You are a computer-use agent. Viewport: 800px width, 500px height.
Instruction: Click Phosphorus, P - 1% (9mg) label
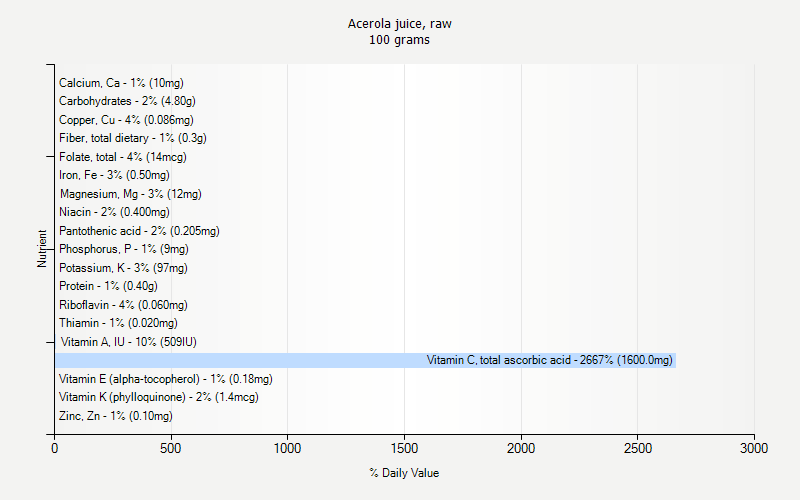coord(124,249)
